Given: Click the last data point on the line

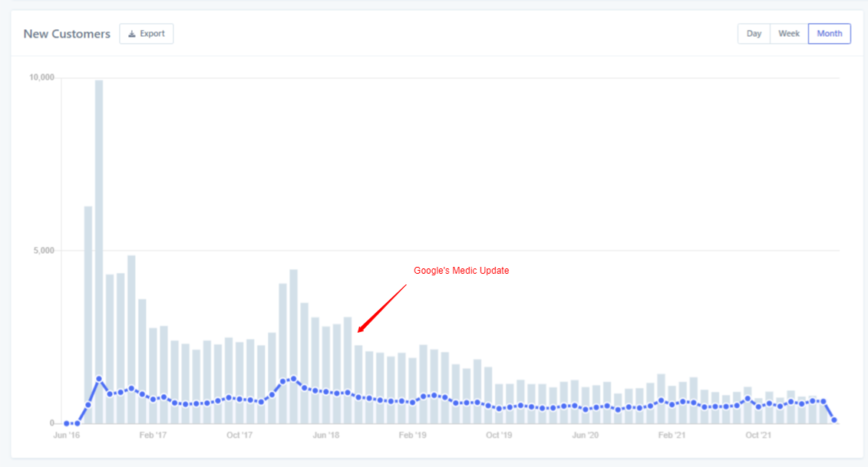Looking at the screenshot, I should [x=834, y=420].
